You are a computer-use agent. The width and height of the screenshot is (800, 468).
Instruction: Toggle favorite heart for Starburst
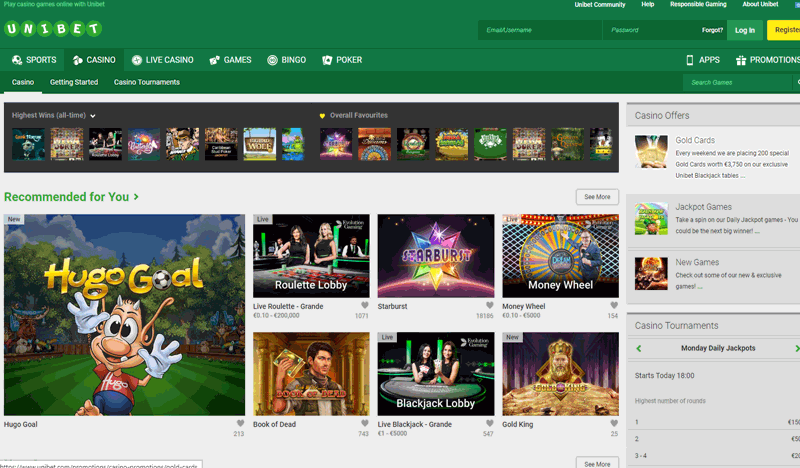point(489,306)
